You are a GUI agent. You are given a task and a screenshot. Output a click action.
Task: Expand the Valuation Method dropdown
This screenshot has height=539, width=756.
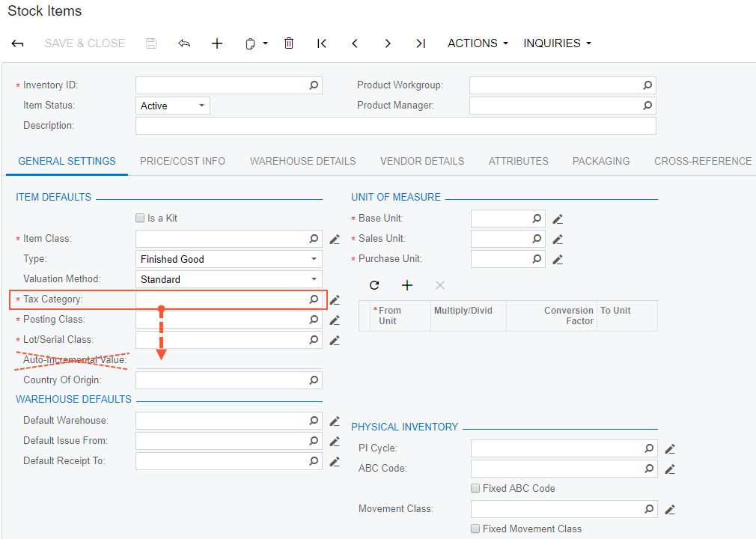[228, 279]
